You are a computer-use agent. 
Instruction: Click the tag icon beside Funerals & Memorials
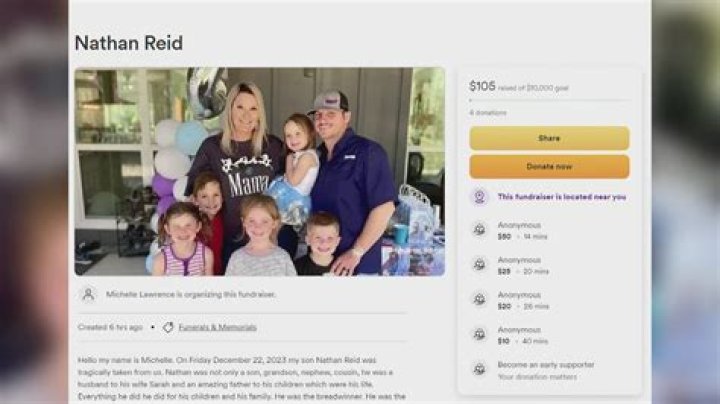point(168,327)
